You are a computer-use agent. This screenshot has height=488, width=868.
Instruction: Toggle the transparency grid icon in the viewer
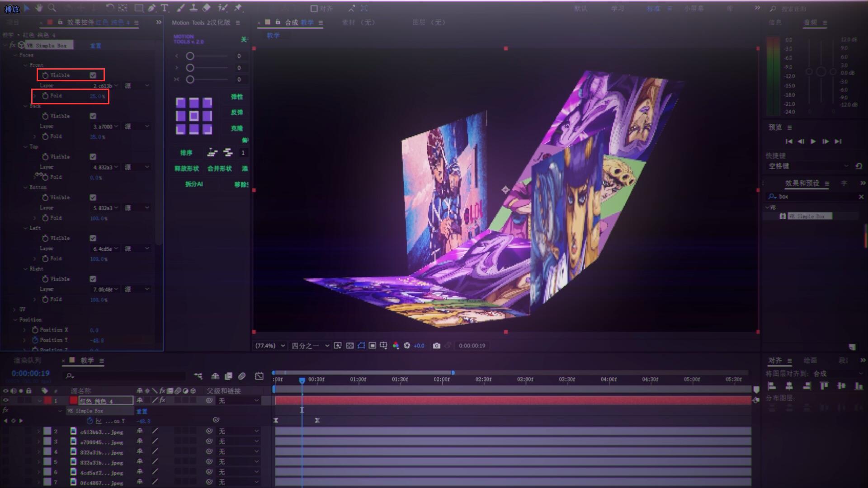point(349,346)
